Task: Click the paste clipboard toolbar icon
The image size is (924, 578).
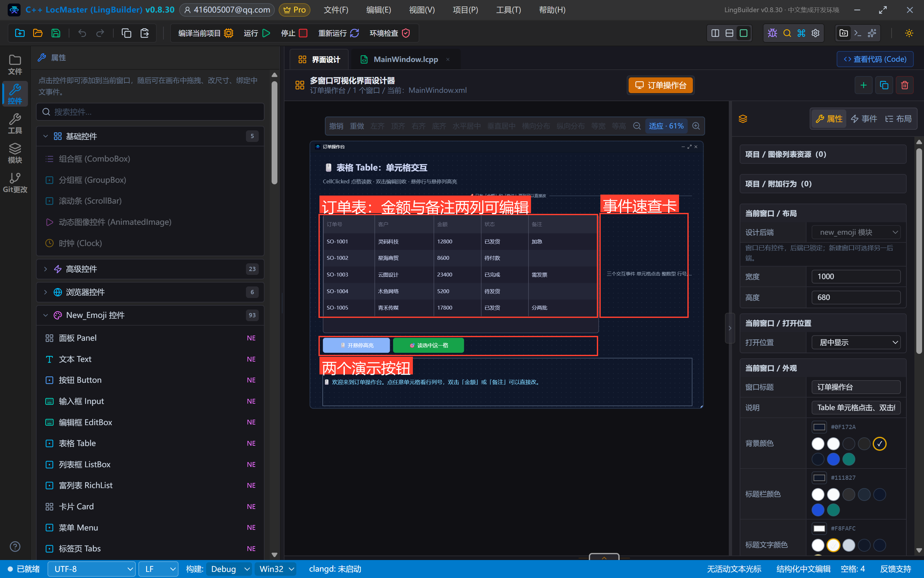Action: click(x=144, y=33)
